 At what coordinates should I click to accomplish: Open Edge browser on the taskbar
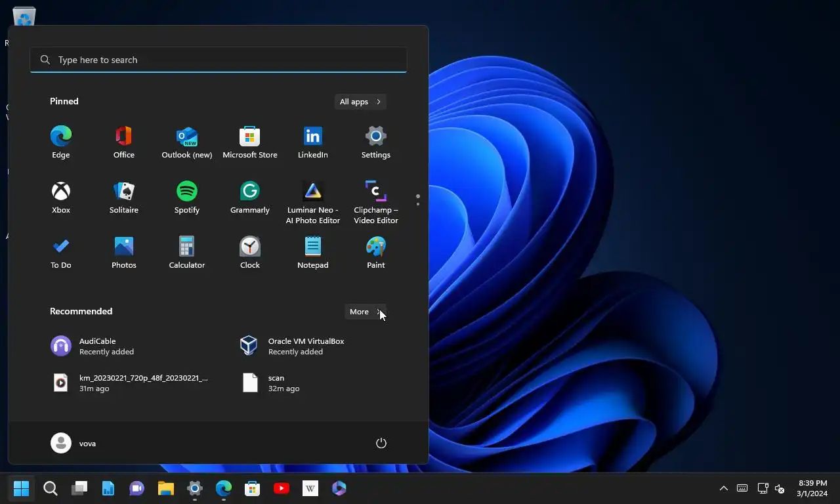pos(224,488)
